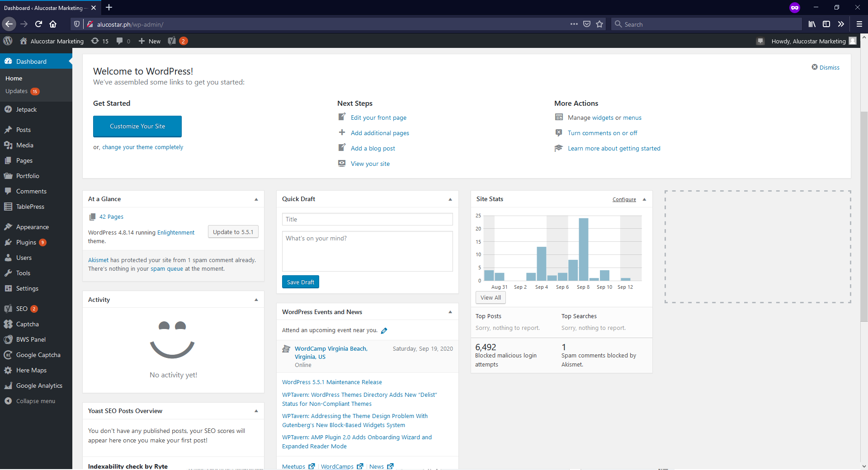The width and height of the screenshot is (868, 470).
Task: Open the 42 Pages link
Action: click(x=111, y=216)
